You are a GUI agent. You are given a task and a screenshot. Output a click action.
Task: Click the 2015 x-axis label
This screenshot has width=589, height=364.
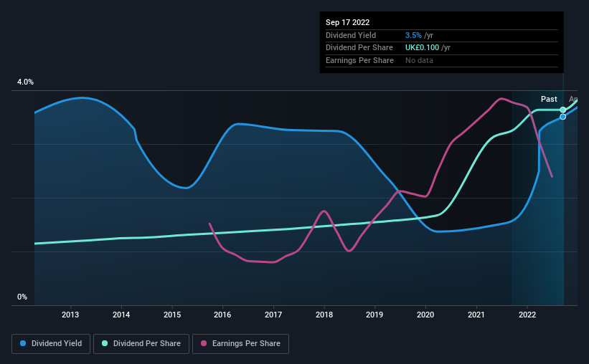[172, 315]
